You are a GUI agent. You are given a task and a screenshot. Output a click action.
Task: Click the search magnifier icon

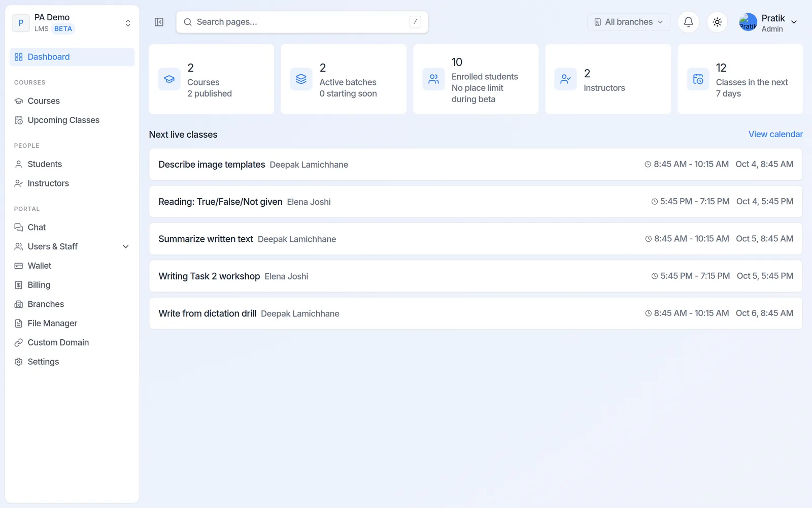tap(188, 22)
